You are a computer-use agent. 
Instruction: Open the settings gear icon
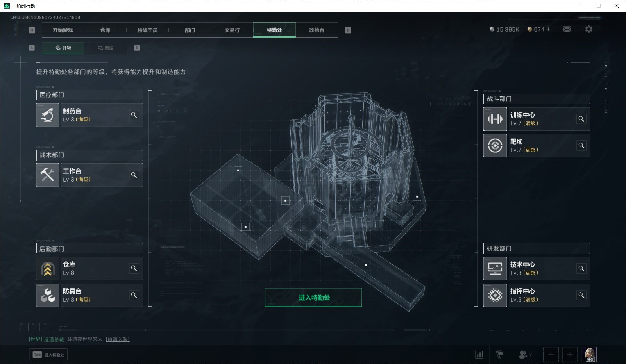click(589, 29)
